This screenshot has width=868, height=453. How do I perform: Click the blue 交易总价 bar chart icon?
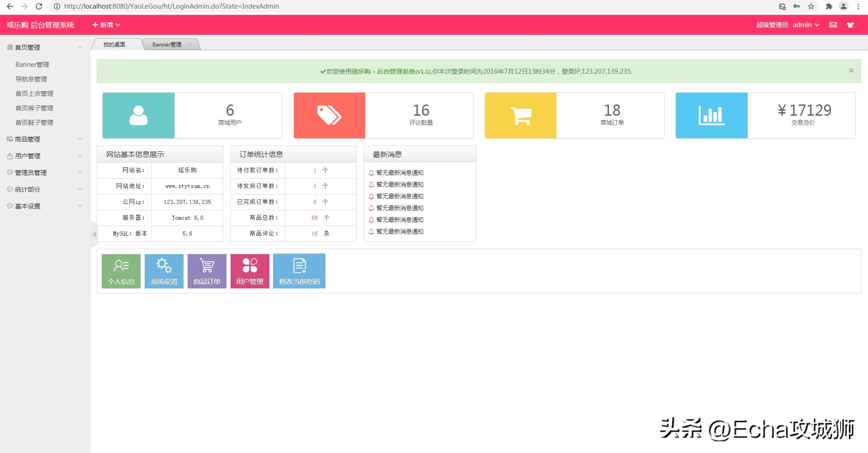[711, 115]
